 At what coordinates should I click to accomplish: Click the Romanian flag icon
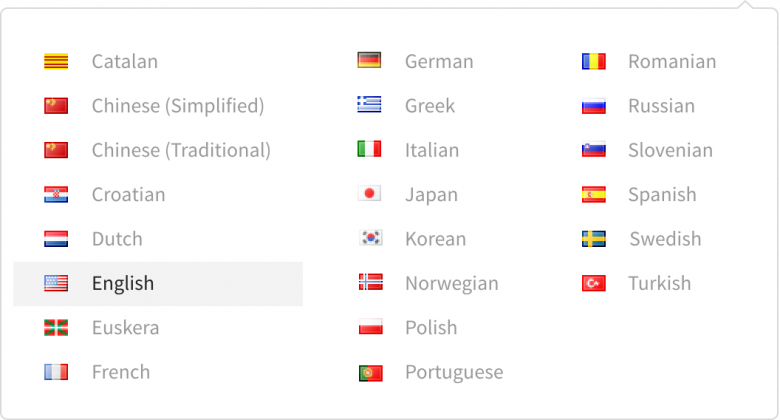pos(593,62)
